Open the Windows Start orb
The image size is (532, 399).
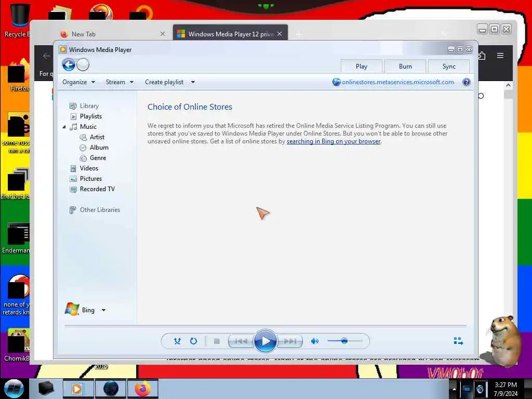pos(14,389)
